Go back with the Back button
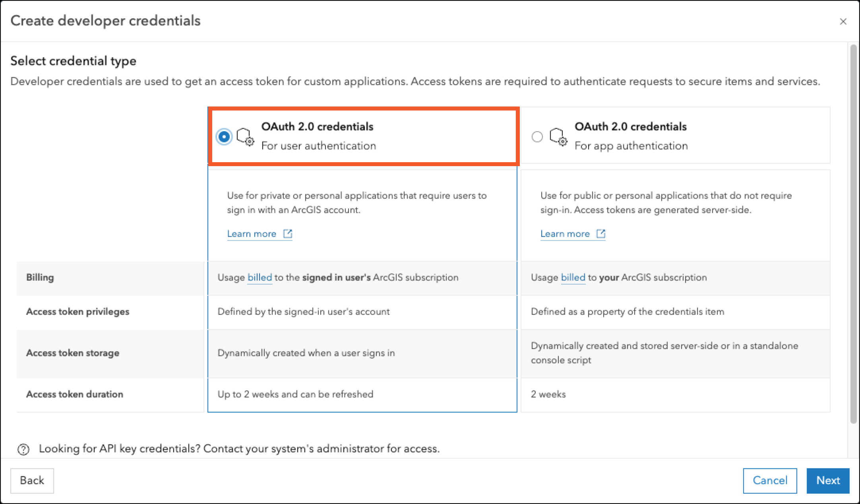Viewport: 860px width, 504px height. pos(32,481)
